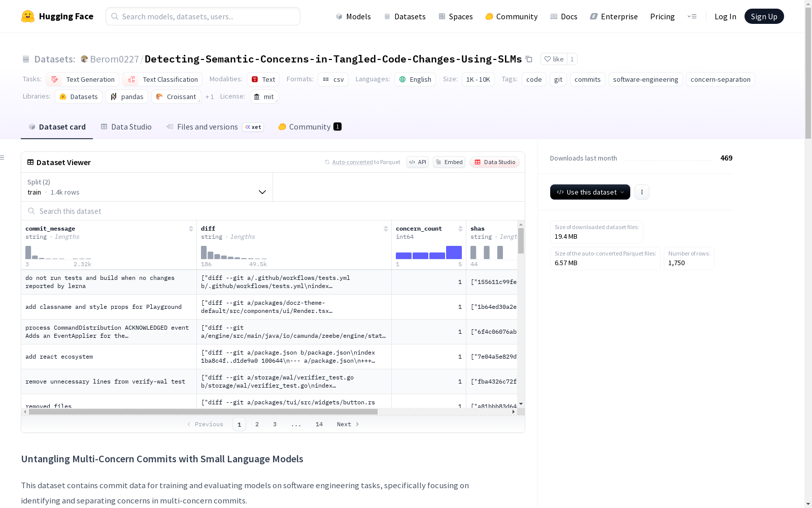Sort the commit_message column
This screenshot has width=812, height=508.
191,229
